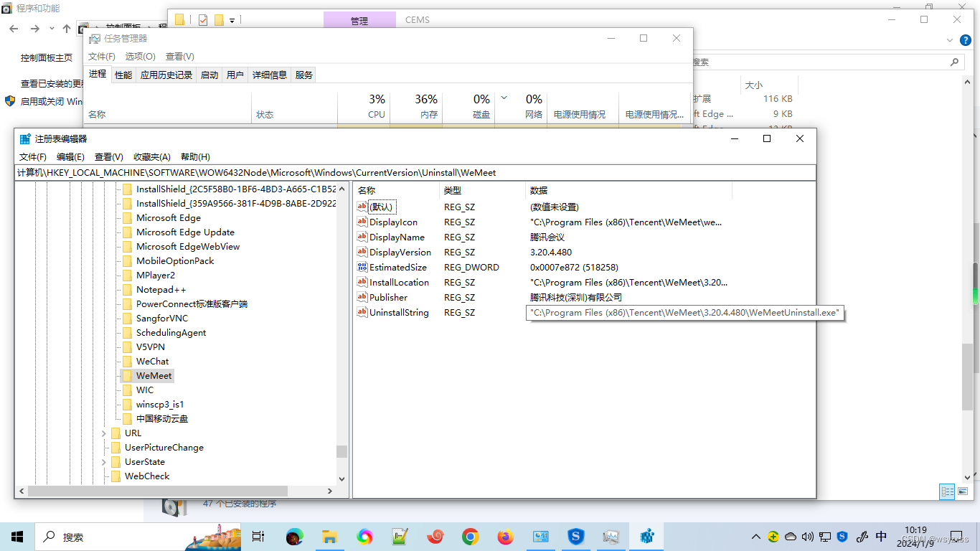Go up one level in Control Panel
The height and width of the screenshot is (551, 980).
(67, 29)
